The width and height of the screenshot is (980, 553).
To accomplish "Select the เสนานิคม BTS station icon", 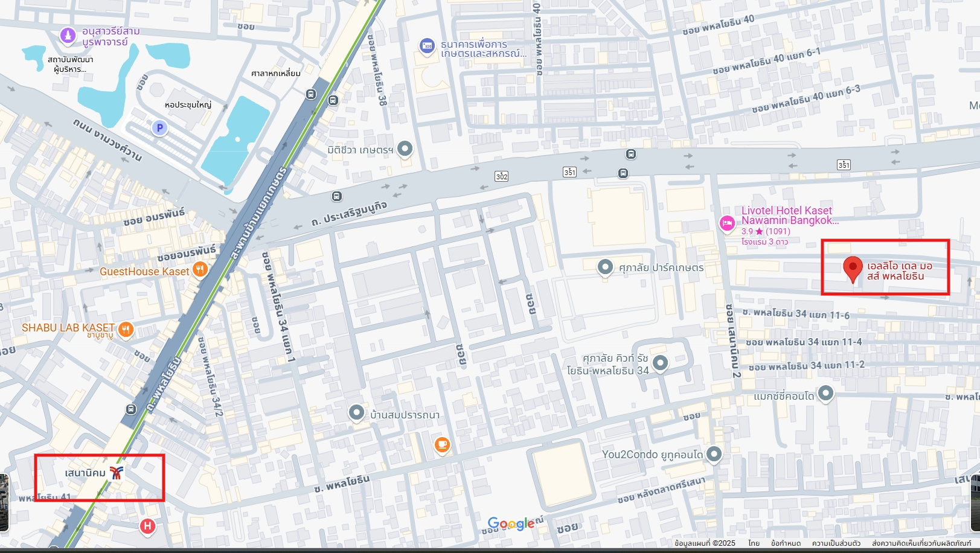I will tap(117, 473).
